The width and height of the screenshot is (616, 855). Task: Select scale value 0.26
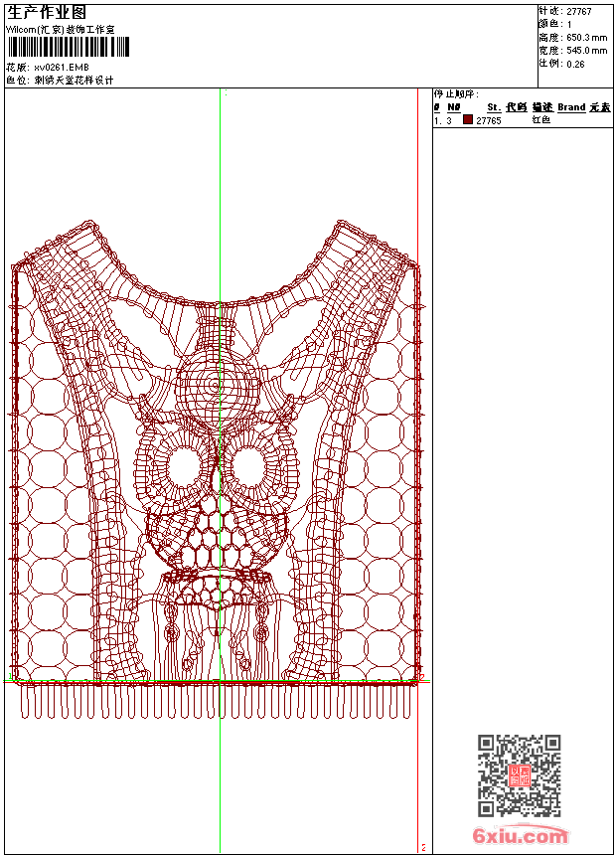[575, 65]
